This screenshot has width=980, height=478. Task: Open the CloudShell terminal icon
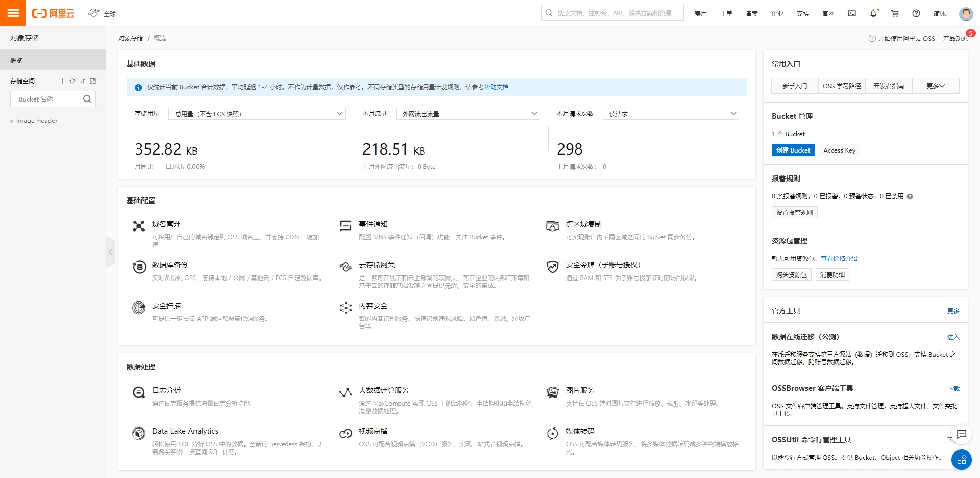851,13
